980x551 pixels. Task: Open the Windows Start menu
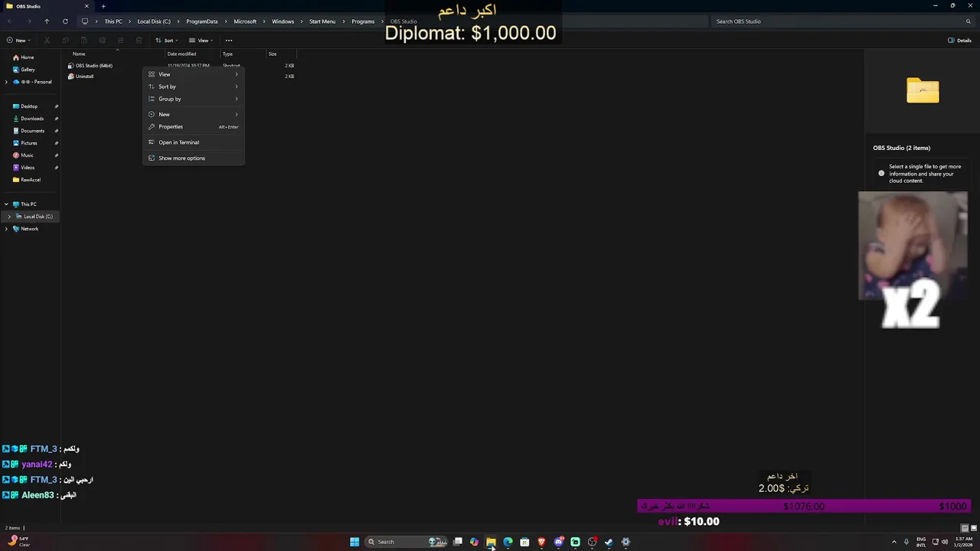click(x=354, y=542)
